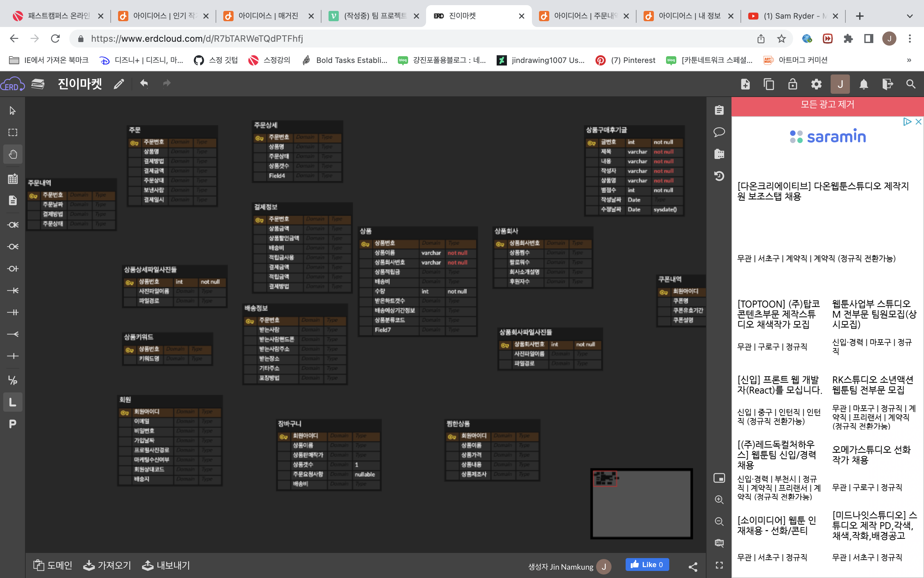This screenshot has width=924, height=578.
Task: Select the pointer arrow tool in left toolbar
Action: coord(13,111)
